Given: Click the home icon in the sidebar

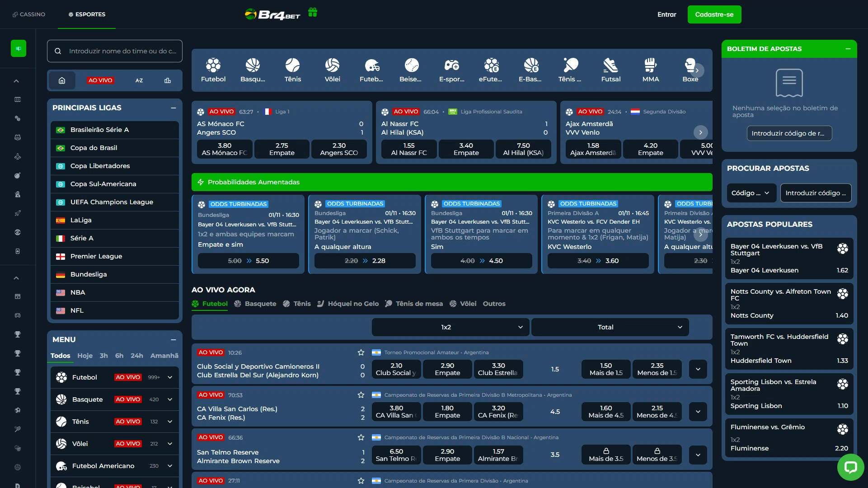Looking at the screenshot, I should 62,80.
